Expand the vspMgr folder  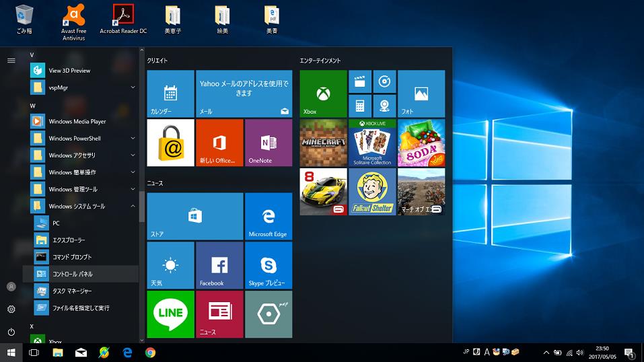coord(133,87)
